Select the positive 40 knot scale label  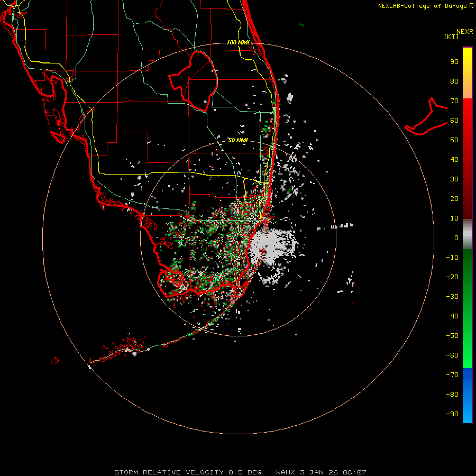(454, 159)
